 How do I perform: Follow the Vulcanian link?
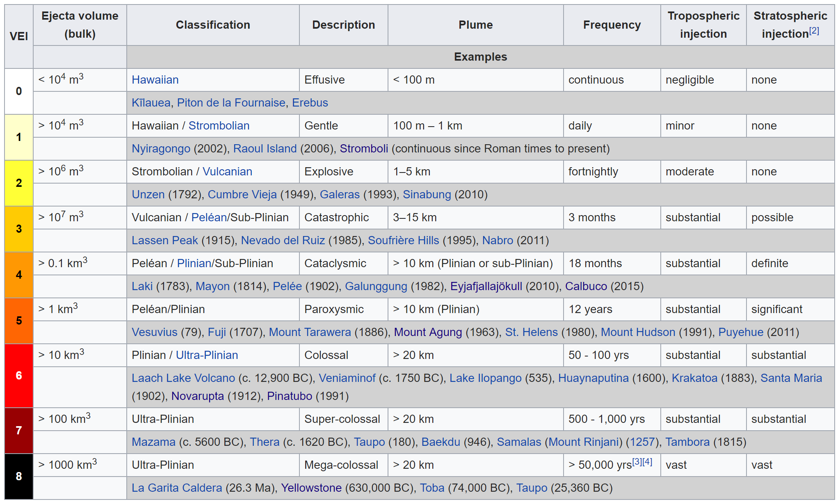(x=227, y=172)
